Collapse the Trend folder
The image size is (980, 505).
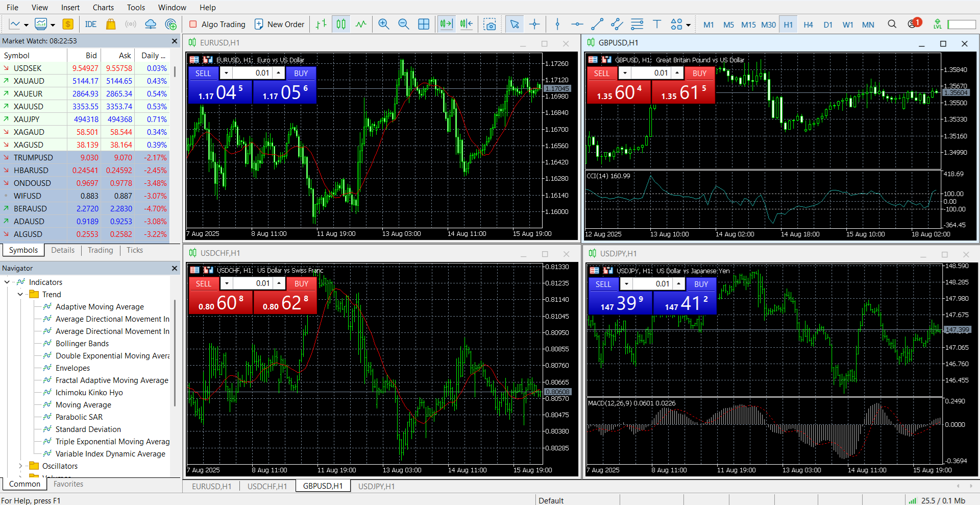pyautogui.click(x=20, y=294)
